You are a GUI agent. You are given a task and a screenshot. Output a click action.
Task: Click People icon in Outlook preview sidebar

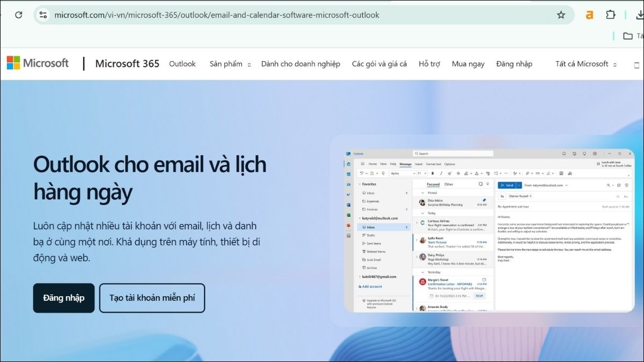coord(348,184)
